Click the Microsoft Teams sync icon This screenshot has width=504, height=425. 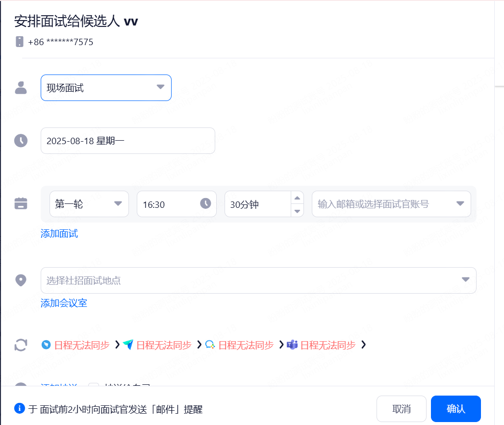click(x=292, y=345)
